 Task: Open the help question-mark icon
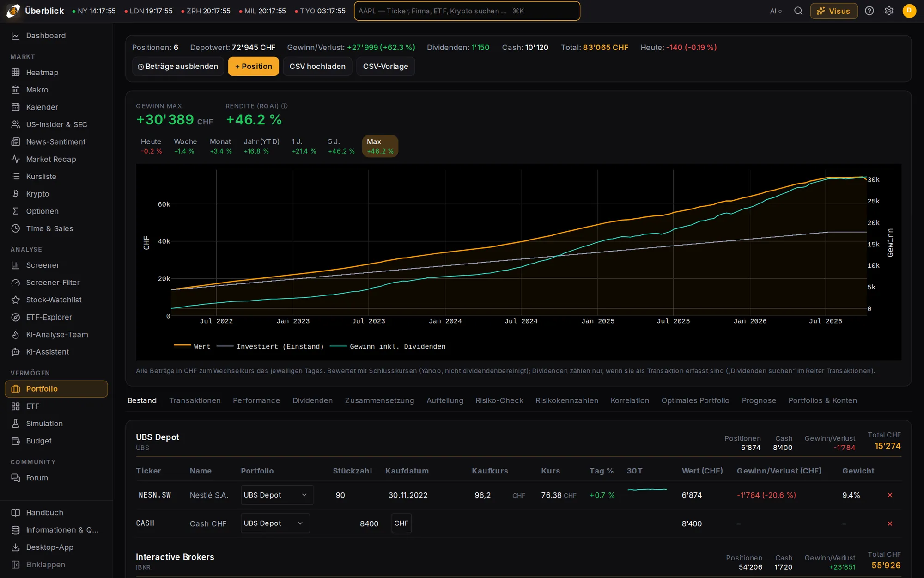(x=869, y=11)
